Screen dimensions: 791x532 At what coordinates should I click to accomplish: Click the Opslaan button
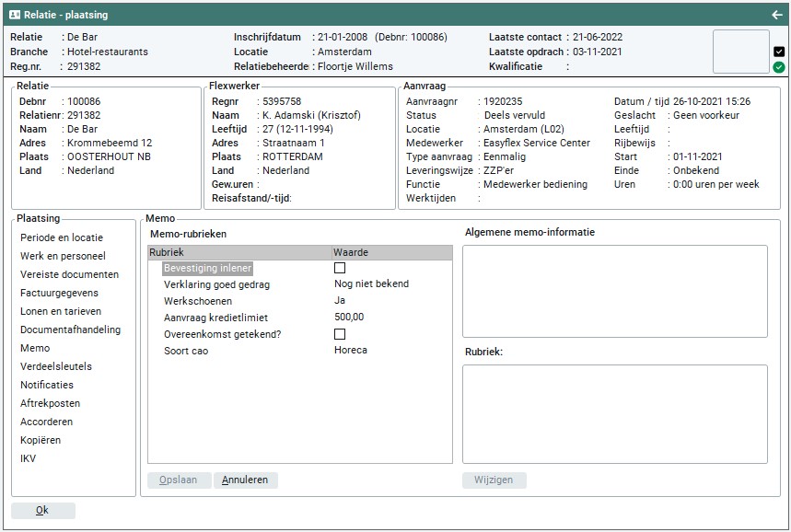tap(179, 480)
